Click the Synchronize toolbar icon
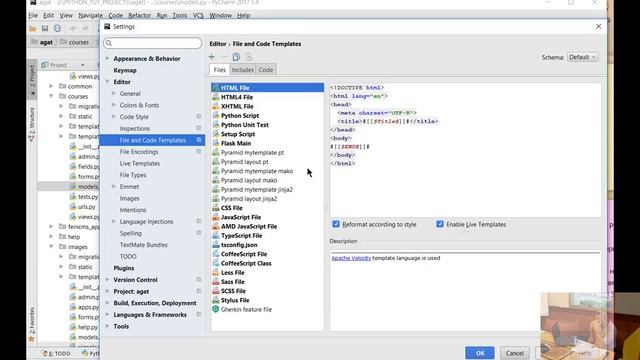This screenshot has height=360, width=640. pos(58,29)
